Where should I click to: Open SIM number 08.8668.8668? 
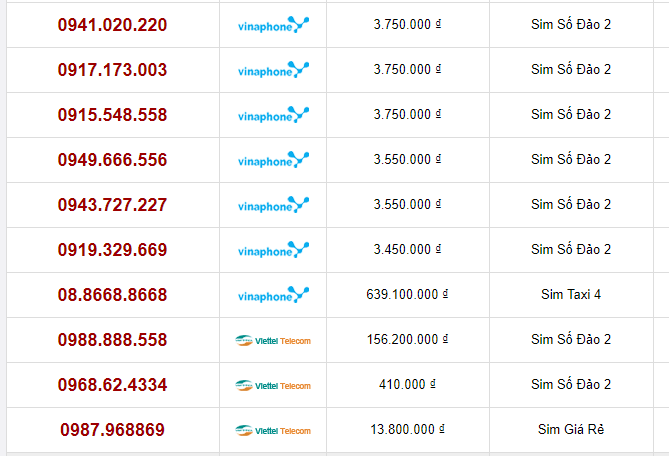(112, 295)
